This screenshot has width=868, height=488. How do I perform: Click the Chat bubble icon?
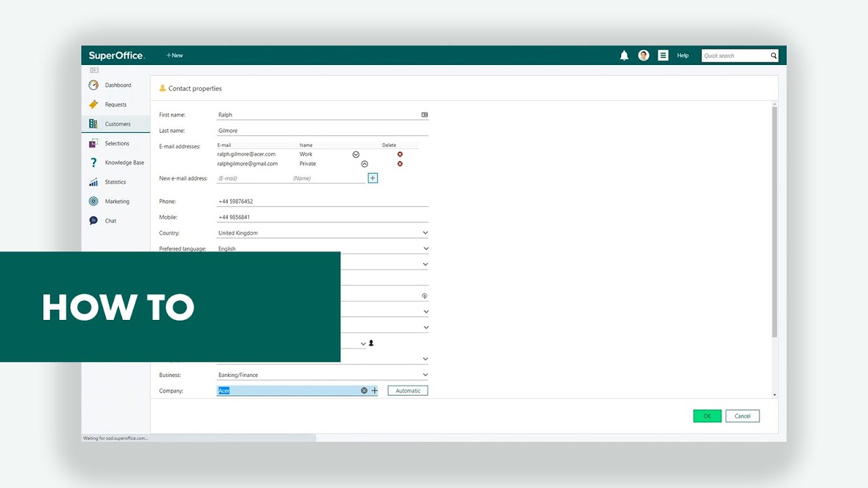pyautogui.click(x=94, y=221)
